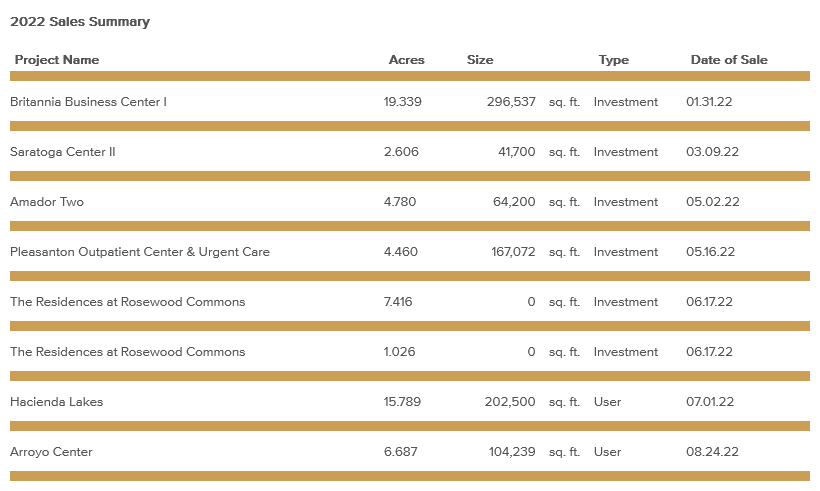Select Britannia Business Center I project name

88,102
